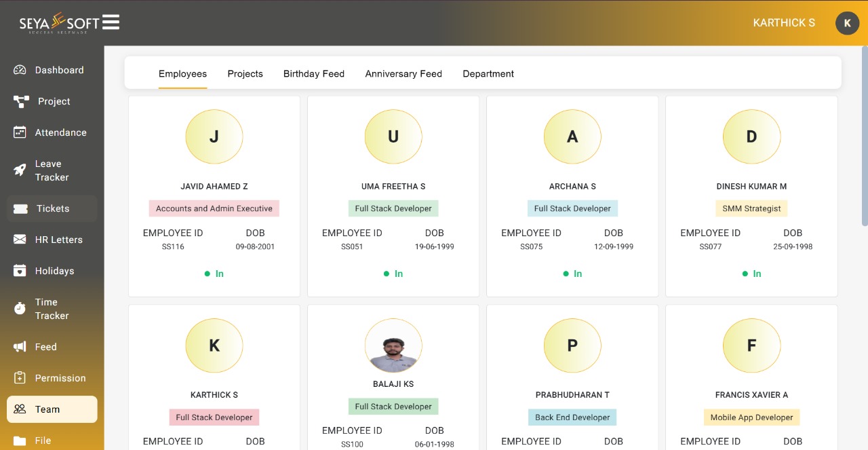The width and height of the screenshot is (868, 450).
Task: Open Permission clipboard icon
Action: point(20,378)
